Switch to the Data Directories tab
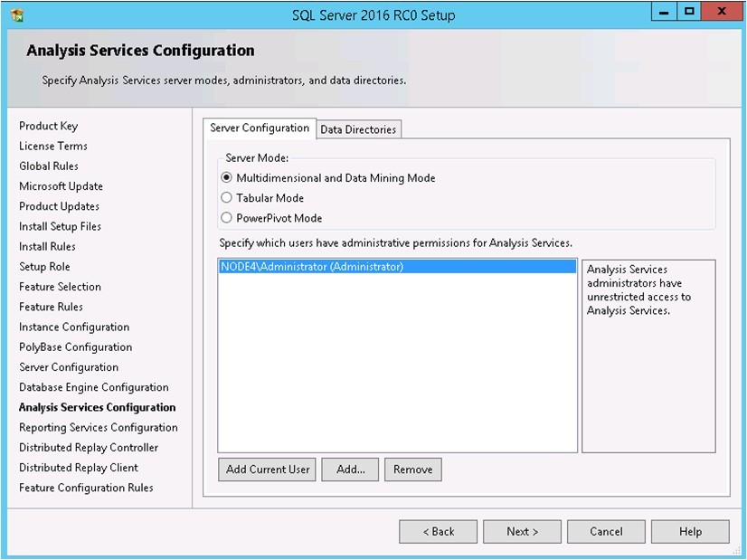 coord(359,129)
